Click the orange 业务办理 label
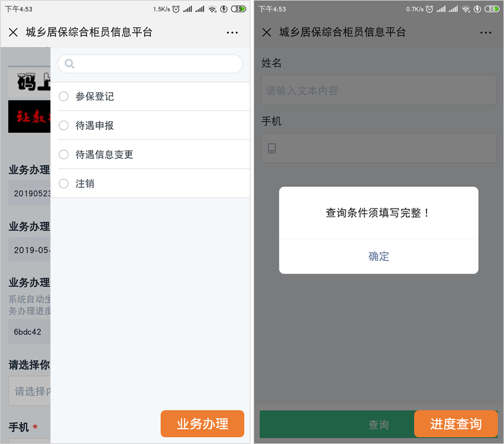 click(202, 424)
